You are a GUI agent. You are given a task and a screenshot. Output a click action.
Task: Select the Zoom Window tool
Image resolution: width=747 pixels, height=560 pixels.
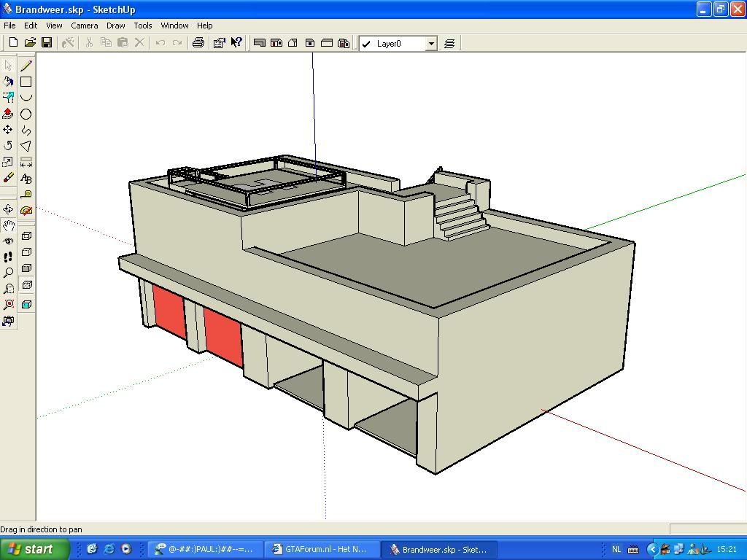click(8, 289)
